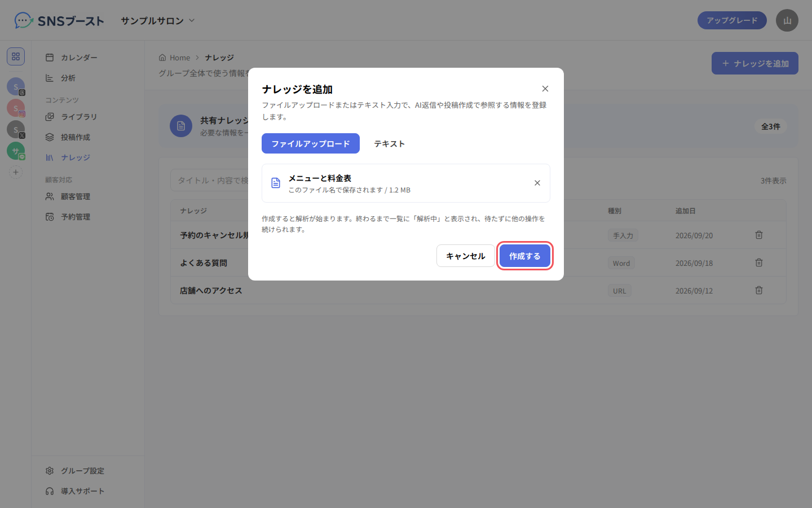Click the chart icon beside 分析
This screenshot has width=812, height=508.
tap(50, 78)
